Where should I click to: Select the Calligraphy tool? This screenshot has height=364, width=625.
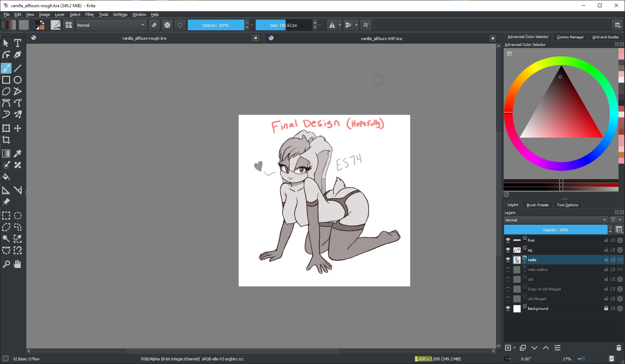coord(17,55)
